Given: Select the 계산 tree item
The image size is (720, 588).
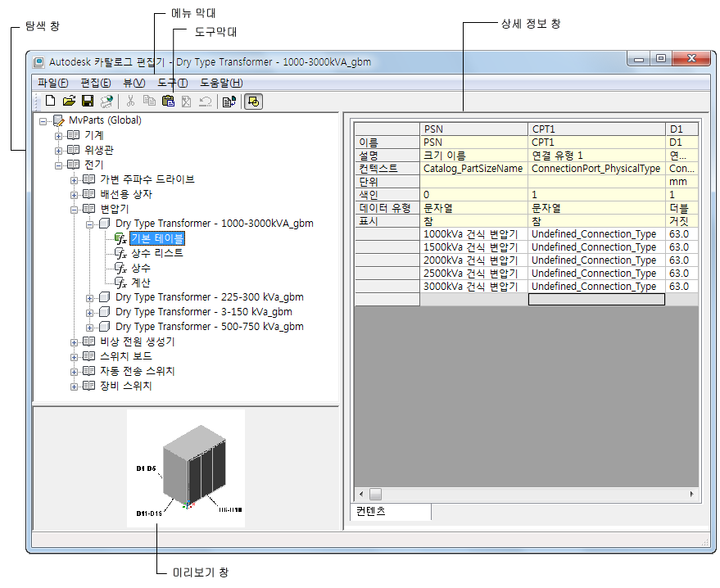Looking at the screenshot, I should click(x=141, y=283).
